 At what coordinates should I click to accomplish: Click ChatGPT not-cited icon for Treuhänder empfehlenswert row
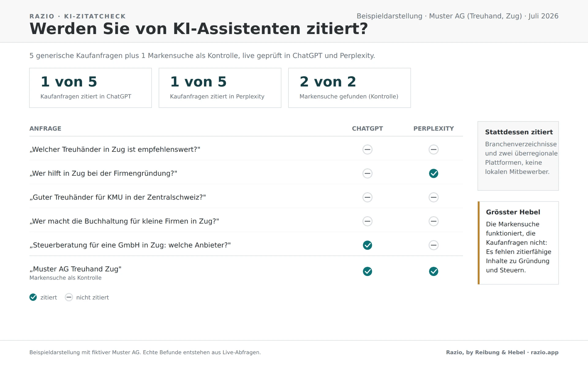tap(367, 149)
